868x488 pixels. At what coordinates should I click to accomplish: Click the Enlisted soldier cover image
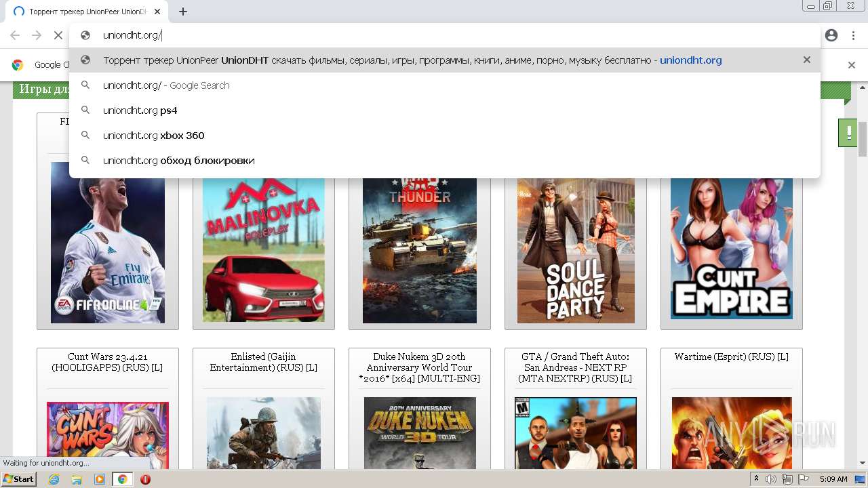click(x=264, y=434)
